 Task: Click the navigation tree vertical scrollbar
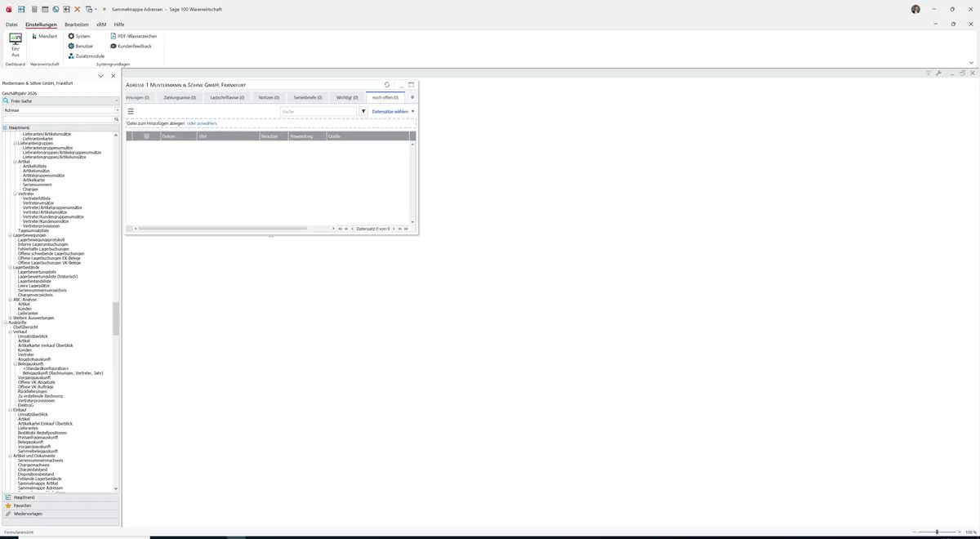[115, 318]
